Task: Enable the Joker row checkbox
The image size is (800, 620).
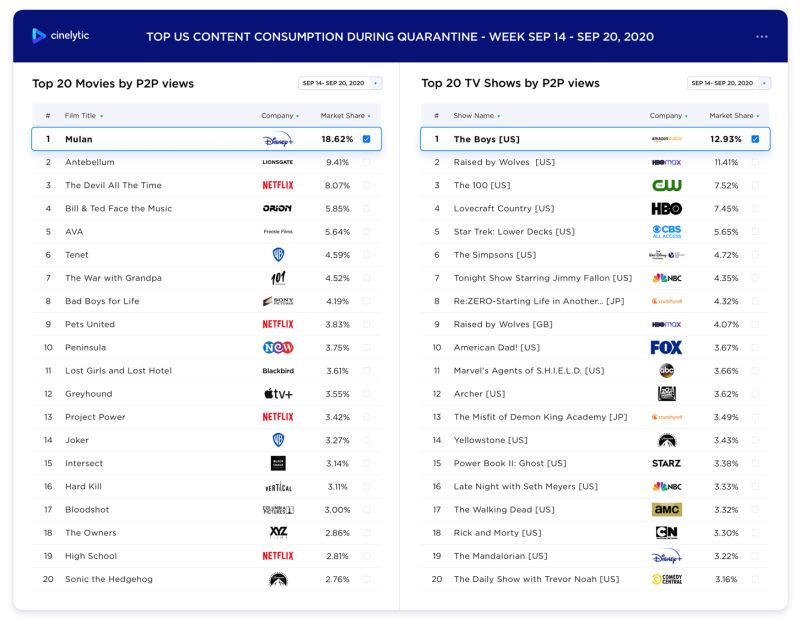Action: pos(366,440)
